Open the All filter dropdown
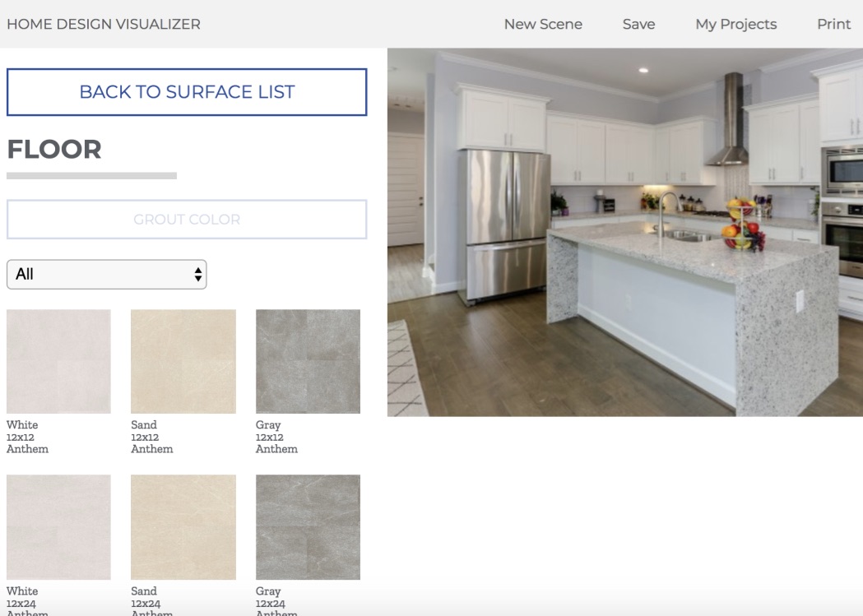 [x=107, y=275]
